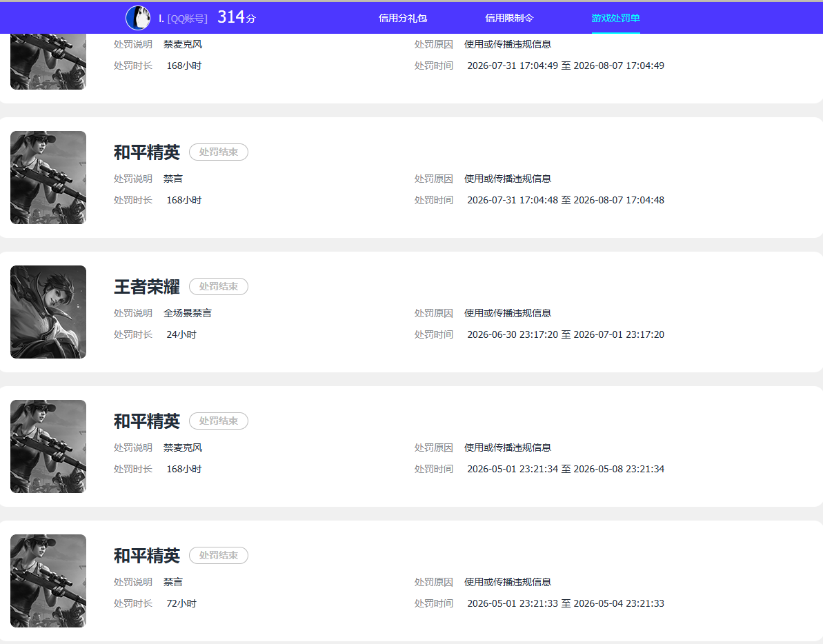The image size is (823, 644).
Task: Click 禁麦克风 in the 17:04:49 record
Action: 183,45
